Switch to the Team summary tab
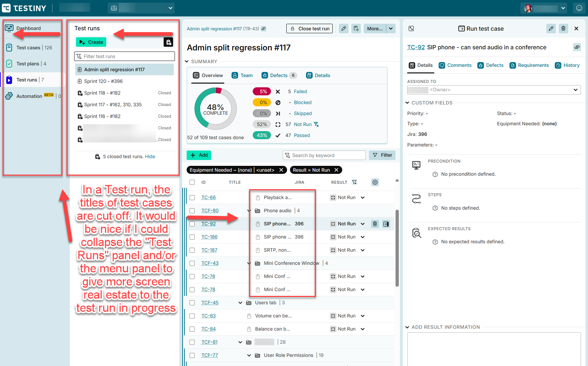 (242, 75)
